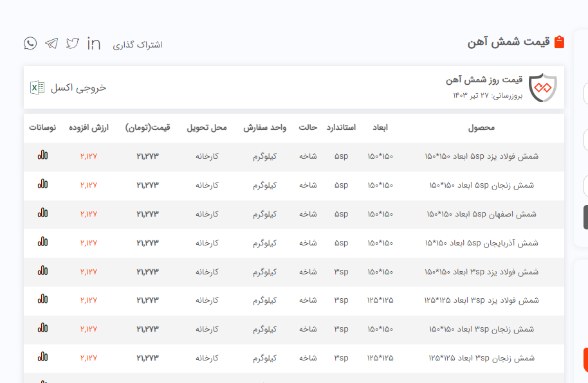
Task: Share the page via WhatsApp icon
Action: [30, 43]
